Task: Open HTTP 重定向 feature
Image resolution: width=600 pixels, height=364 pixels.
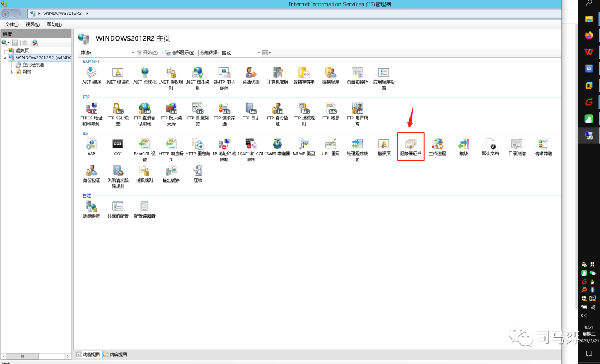Action: [198, 147]
